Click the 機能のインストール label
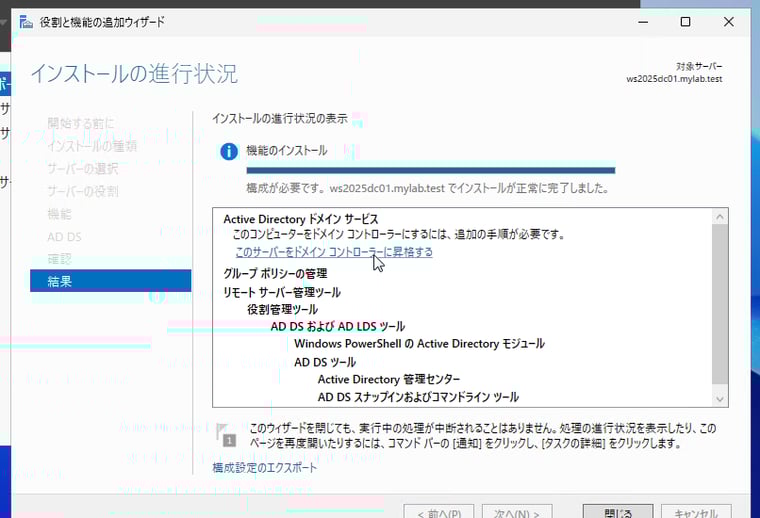760x518 pixels. (287, 151)
